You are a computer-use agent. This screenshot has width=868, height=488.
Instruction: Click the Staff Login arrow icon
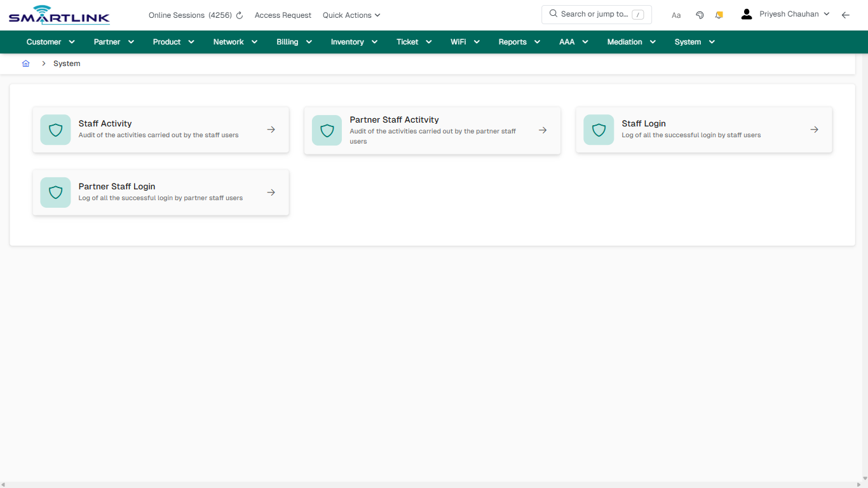[x=814, y=129]
